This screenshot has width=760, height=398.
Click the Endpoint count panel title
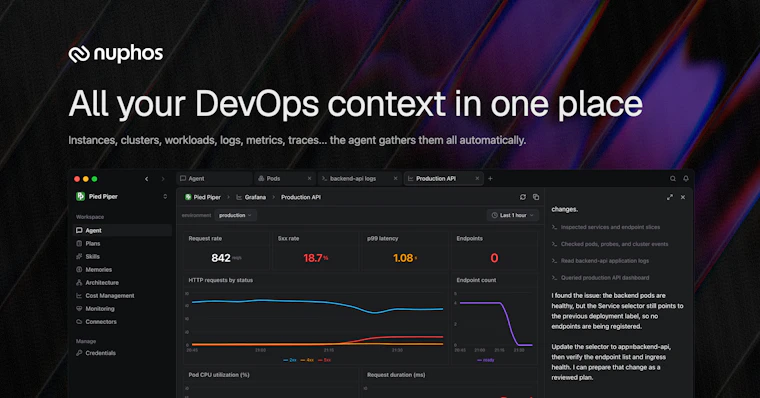(476, 280)
